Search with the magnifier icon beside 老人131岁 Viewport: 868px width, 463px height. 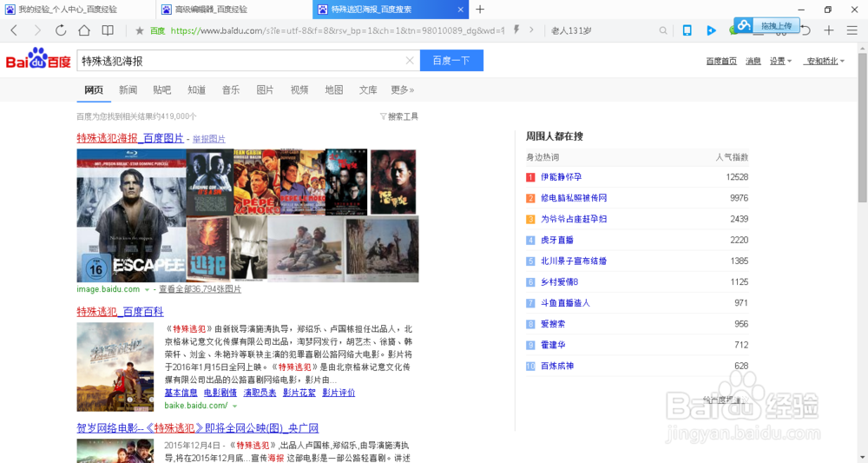662,30
